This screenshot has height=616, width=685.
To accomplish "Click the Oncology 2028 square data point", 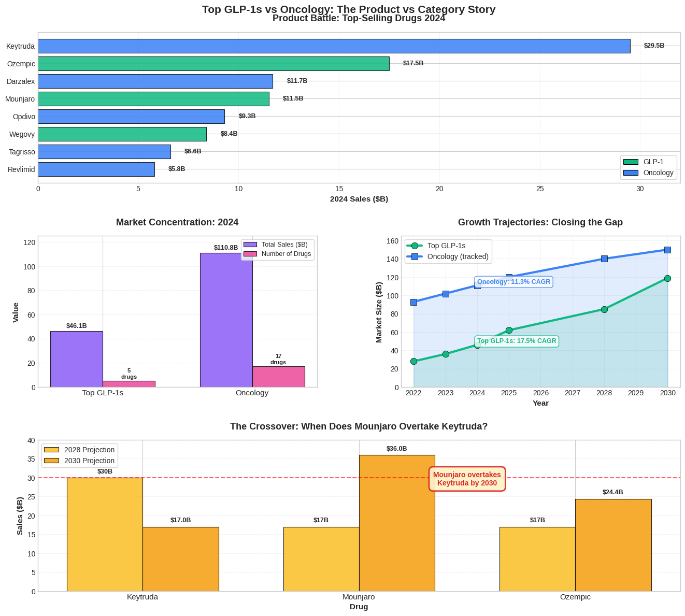I will coord(604,259).
